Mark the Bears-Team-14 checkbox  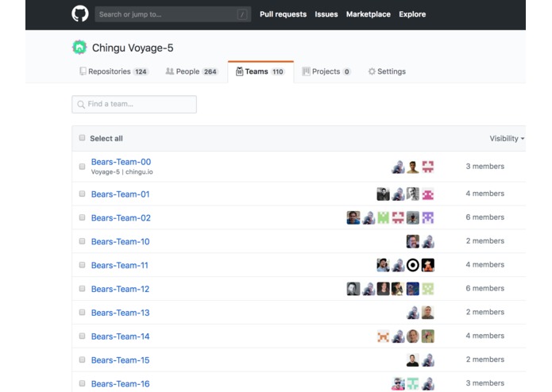(82, 336)
